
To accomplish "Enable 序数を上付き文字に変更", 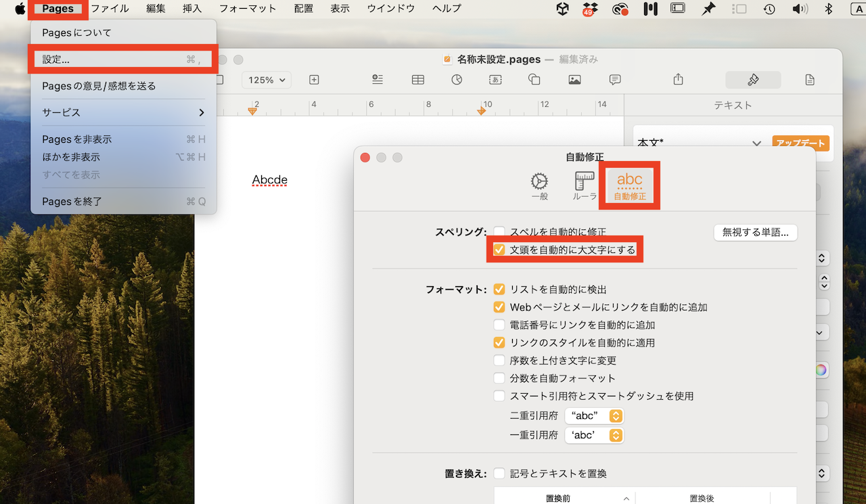I will point(499,361).
